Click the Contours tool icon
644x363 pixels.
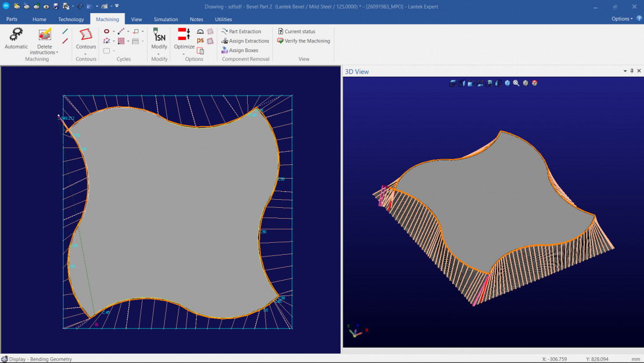point(86,35)
